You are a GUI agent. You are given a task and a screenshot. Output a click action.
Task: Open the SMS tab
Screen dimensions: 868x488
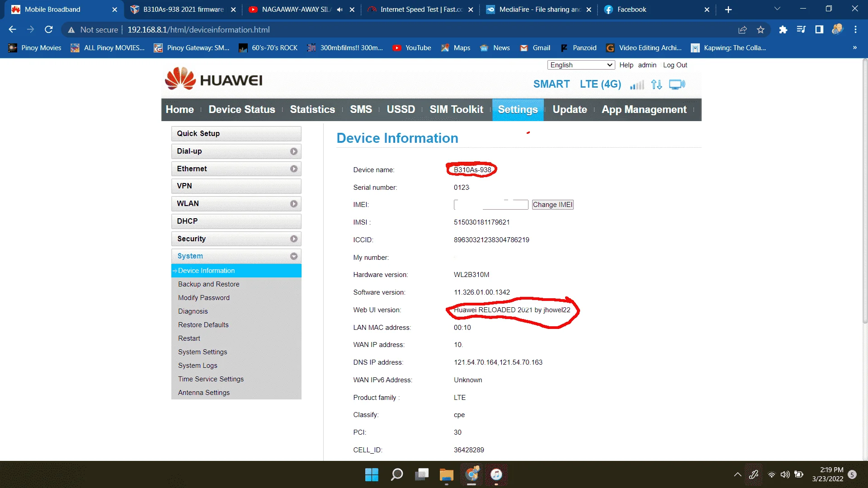coord(361,110)
